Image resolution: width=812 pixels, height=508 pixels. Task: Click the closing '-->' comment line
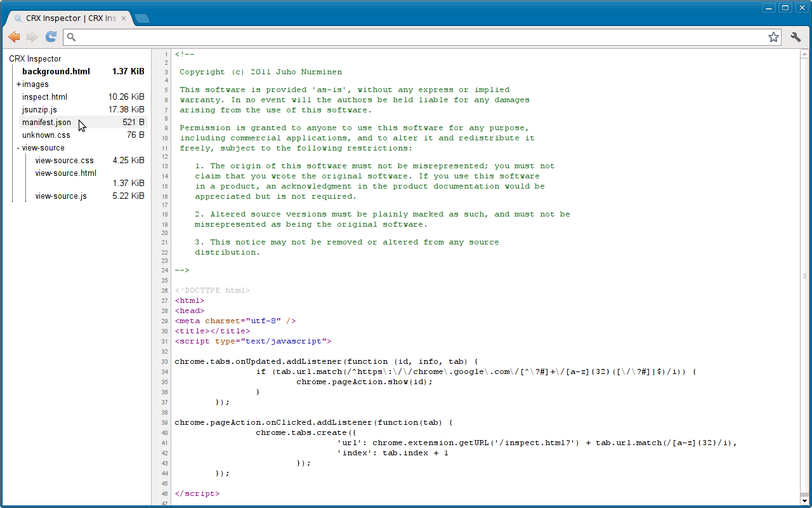coord(182,271)
